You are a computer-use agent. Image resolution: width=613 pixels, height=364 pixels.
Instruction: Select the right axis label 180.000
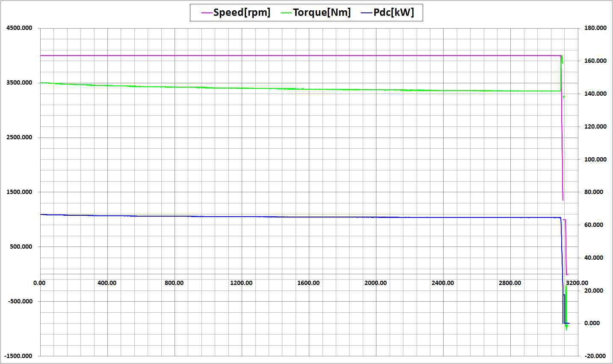pyautogui.click(x=595, y=28)
